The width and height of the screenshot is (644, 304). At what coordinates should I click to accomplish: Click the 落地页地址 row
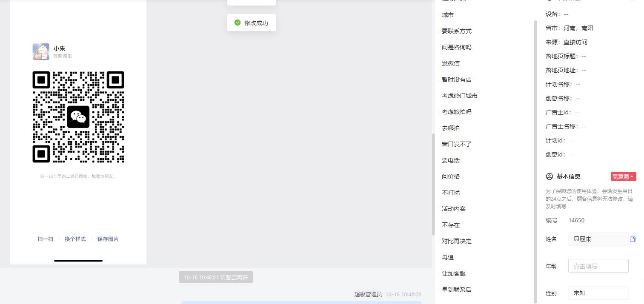pyautogui.click(x=566, y=70)
